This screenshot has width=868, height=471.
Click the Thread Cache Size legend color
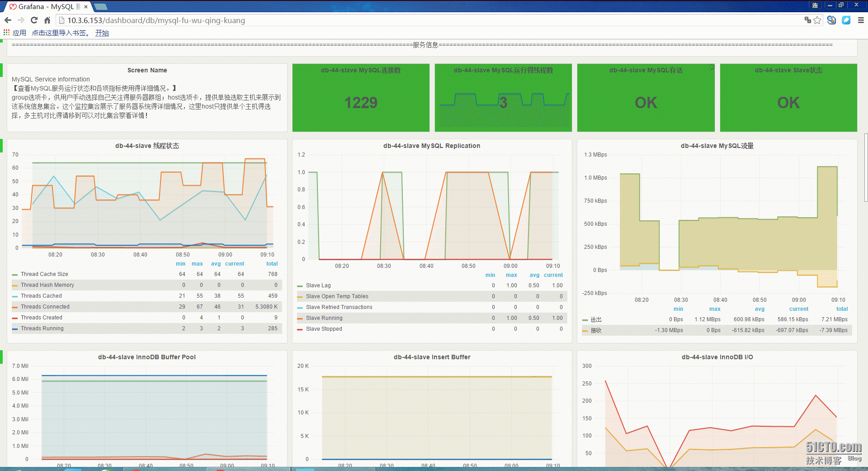[x=15, y=275]
